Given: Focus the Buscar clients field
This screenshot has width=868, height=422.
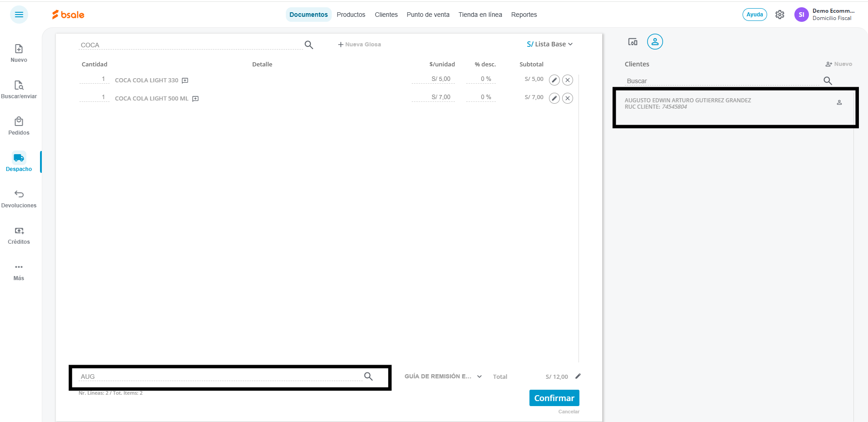Looking at the screenshot, I should (x=723, y=81).
